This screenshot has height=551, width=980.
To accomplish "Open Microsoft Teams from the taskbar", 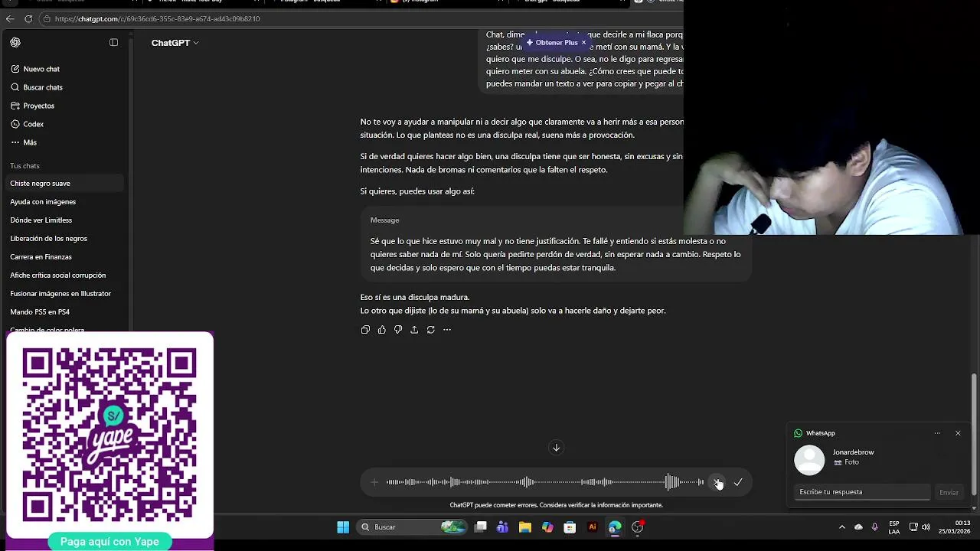I will point(502,527).
